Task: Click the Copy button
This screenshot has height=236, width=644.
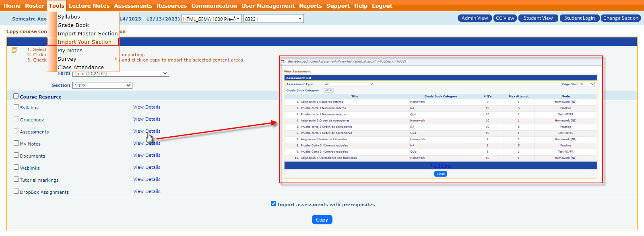Action: [322, 220]
